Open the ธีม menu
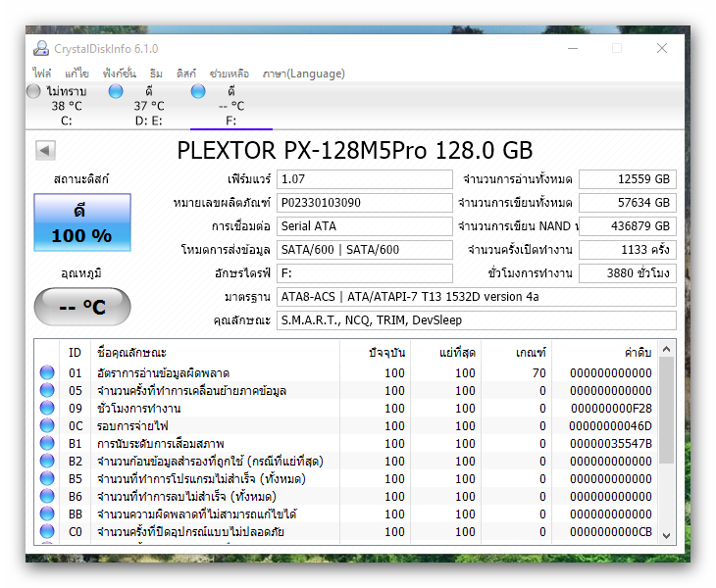 (x=156, y=73)
